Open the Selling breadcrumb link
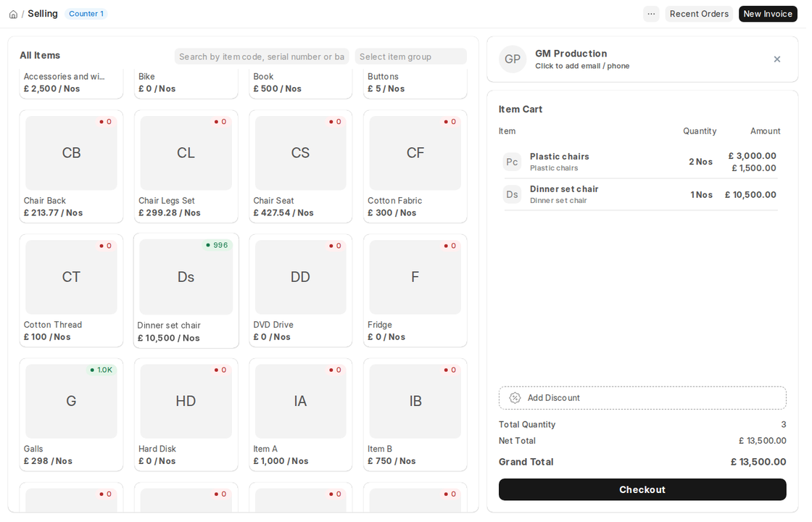Screen dimensions: 812x522 pos(43,14)
